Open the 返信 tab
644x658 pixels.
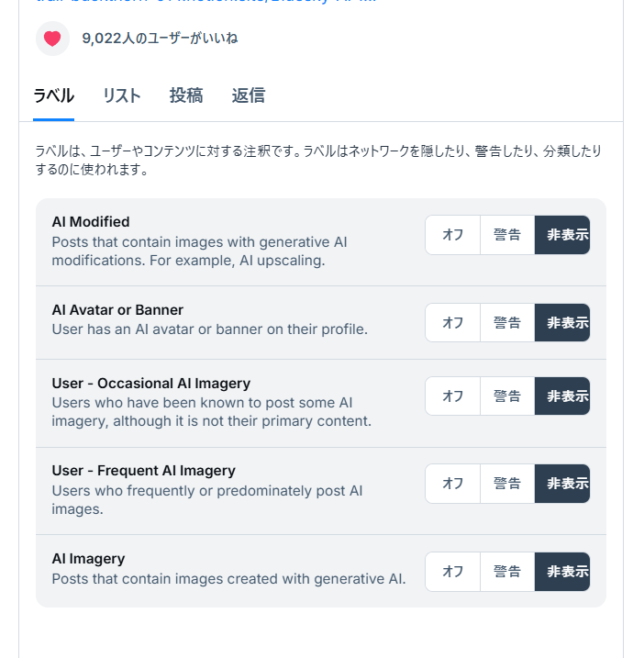249,95
